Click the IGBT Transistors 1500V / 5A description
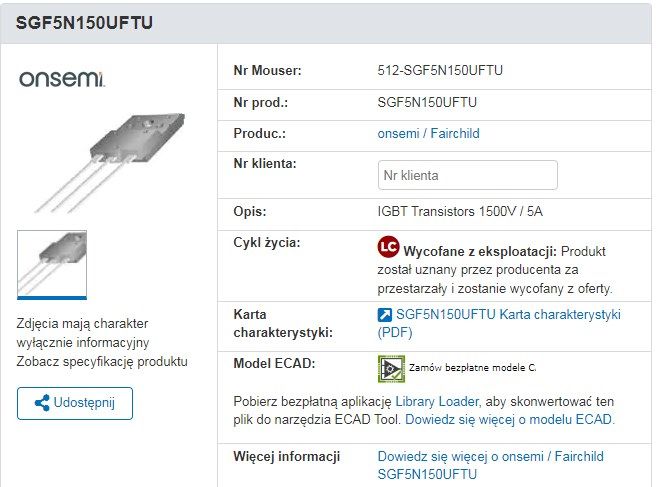Screen dimensions: 664x487 460,211
